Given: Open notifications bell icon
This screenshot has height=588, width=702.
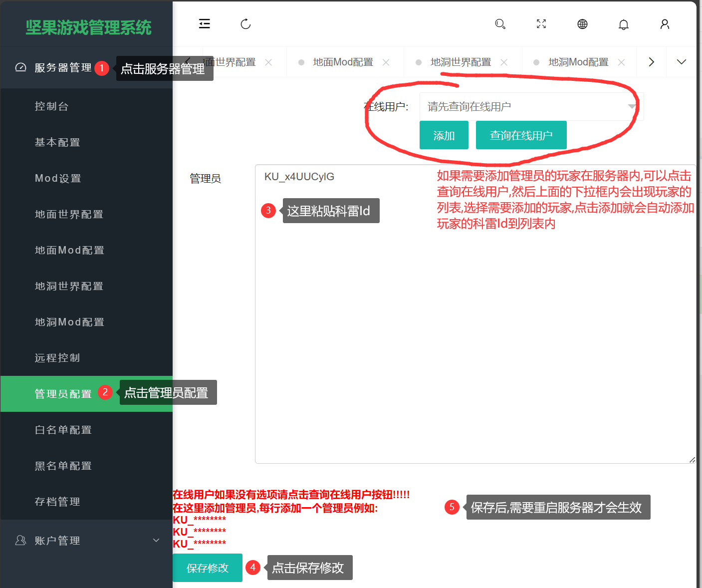Looking at the screenshot, I should click(x=624, y=24).
